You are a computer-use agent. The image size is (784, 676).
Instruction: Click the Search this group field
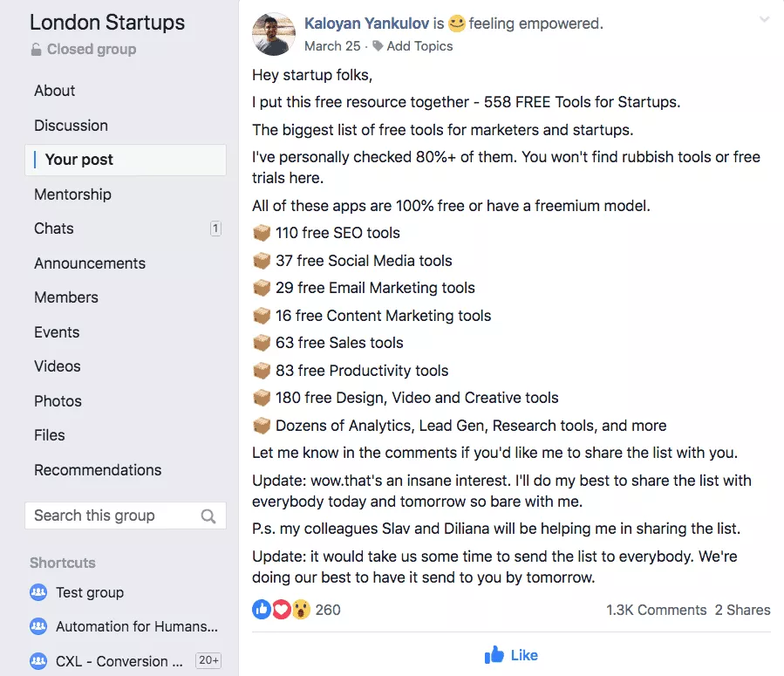pos(112,516)
